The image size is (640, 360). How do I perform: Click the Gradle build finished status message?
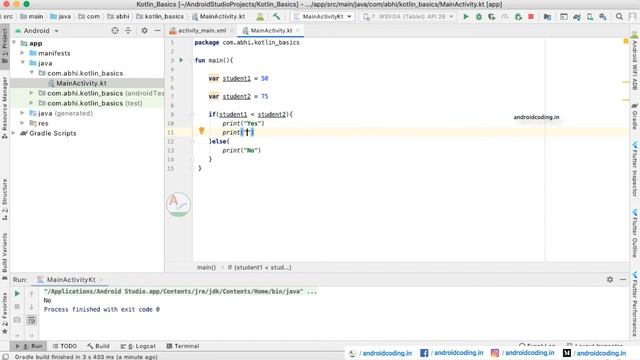pos(86,357)
